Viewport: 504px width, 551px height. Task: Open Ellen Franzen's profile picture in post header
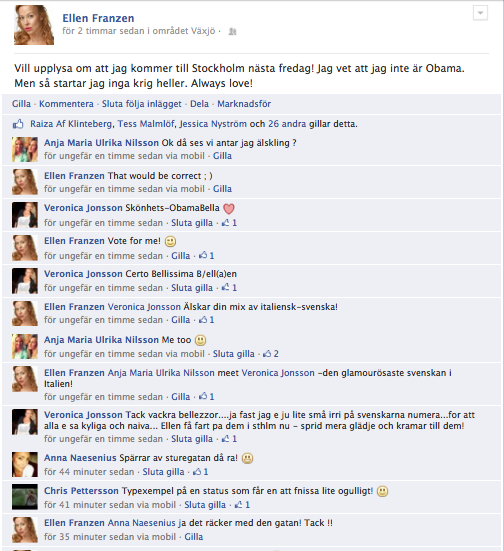point(34,25)
